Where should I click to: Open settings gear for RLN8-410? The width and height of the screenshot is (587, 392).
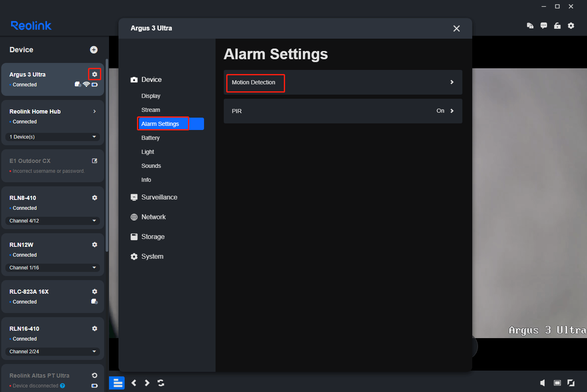tap(95, 198)
